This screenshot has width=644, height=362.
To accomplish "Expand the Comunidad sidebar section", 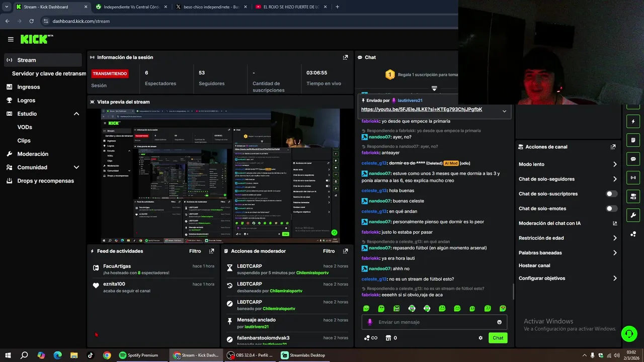I will 76,167.
